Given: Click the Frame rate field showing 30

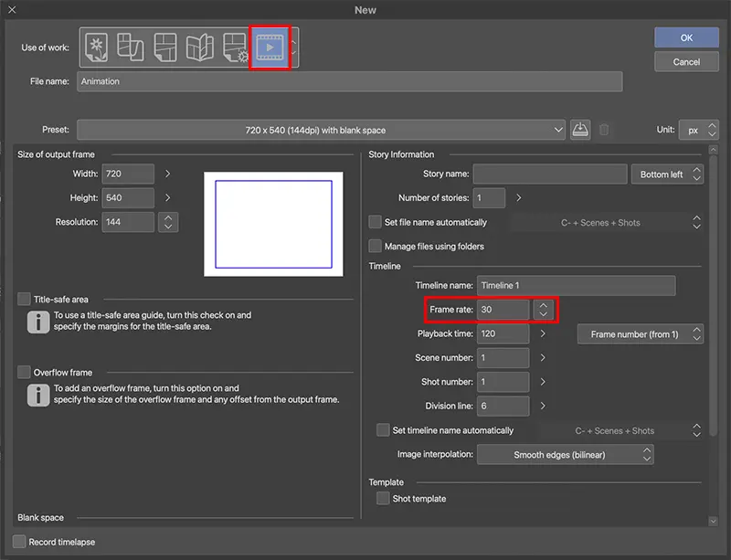Looking at the screenshot, I should coord(503,309).
